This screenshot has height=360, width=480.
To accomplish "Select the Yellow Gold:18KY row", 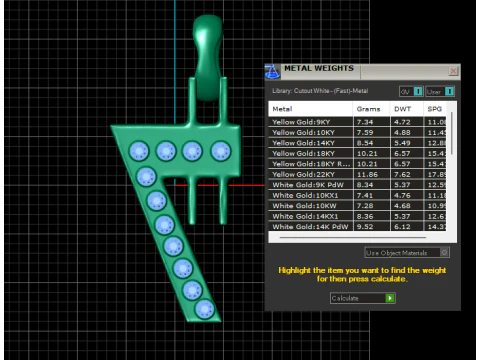I will pyautogui.click(x=357, y=153).
